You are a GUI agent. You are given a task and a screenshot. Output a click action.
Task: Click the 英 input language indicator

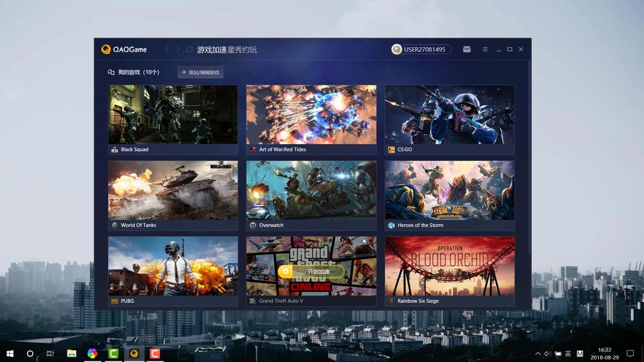[x=568, y=354]
